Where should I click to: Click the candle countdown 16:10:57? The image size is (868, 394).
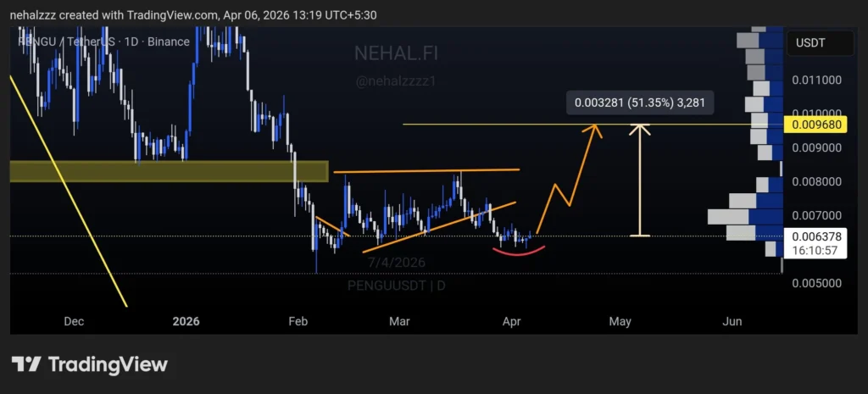pos(816,250)
